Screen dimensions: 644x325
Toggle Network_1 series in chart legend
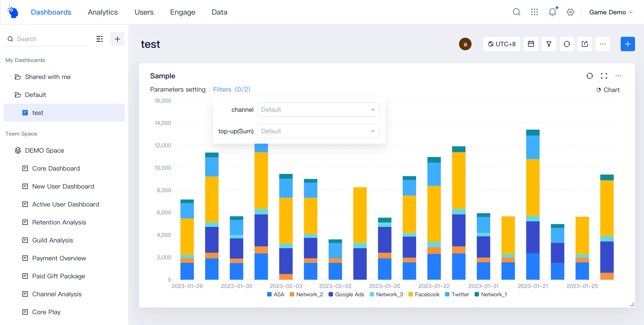click(x=491, y=294)
